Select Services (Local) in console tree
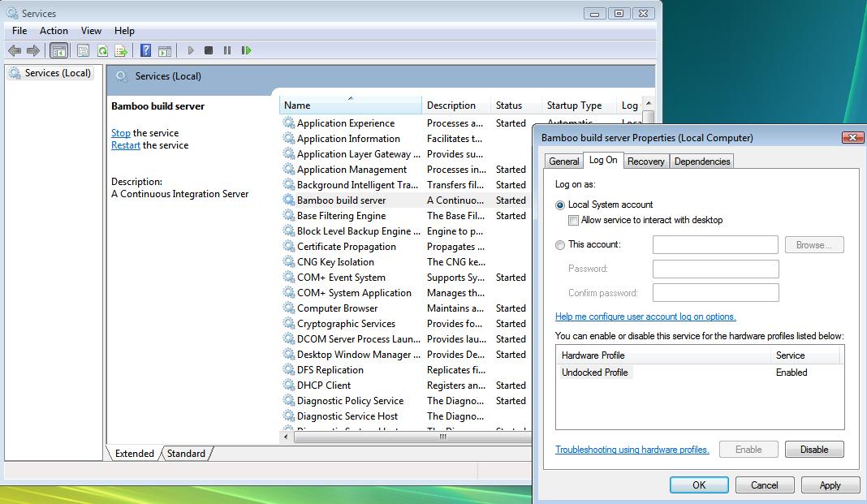 pos(50,73)
